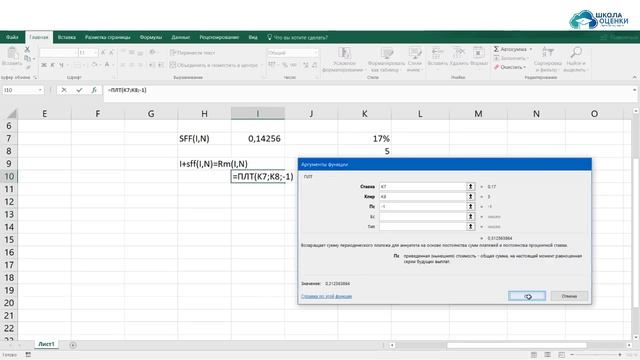Click the fx Insert Function icon
The width and height of the screenshot is (640, 360).
pos(94,90)
